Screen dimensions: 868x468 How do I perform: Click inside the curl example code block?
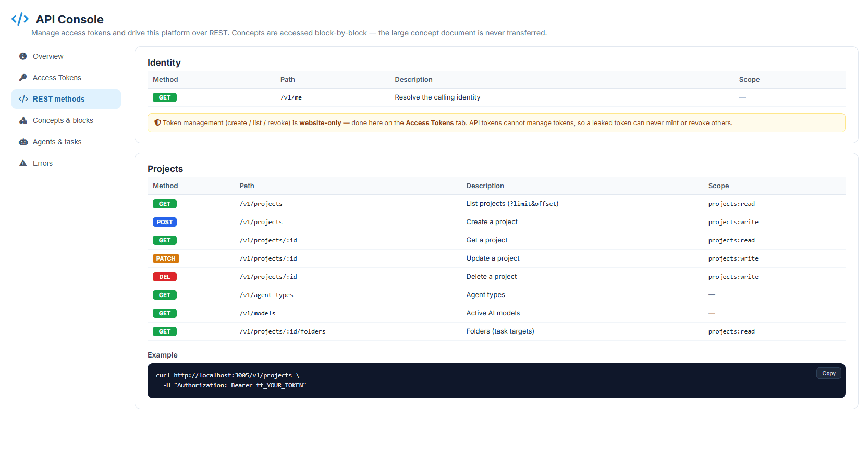click(x=496, y=380)
